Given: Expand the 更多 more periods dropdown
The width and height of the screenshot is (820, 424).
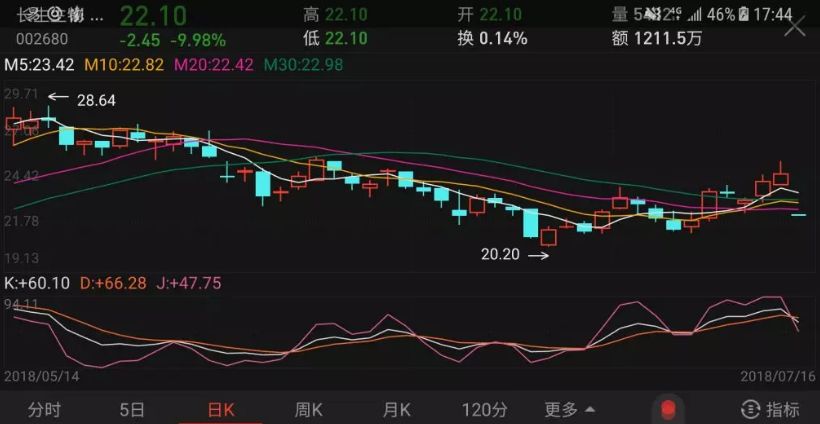Looking at the screenshot, I should [570, 409].
